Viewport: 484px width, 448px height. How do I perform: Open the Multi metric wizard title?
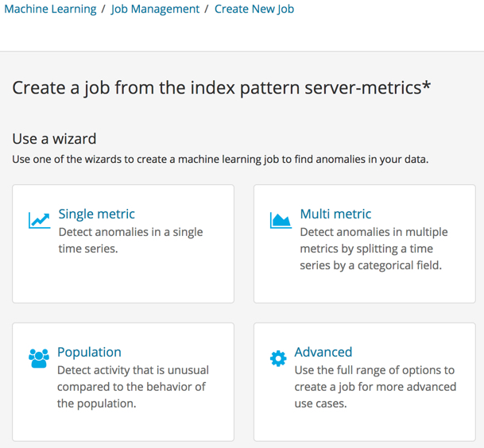tap(335, 214)
